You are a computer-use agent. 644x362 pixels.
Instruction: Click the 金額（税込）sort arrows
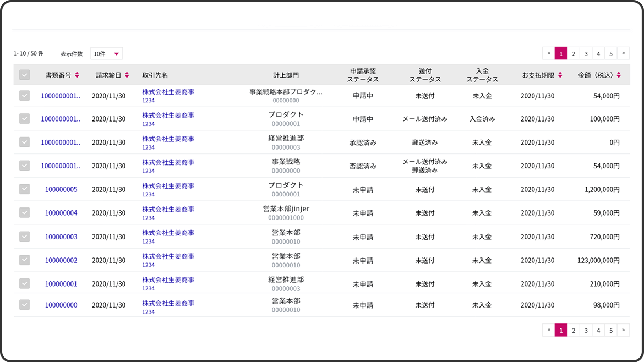pyautogui.click(x=619, y=75)
